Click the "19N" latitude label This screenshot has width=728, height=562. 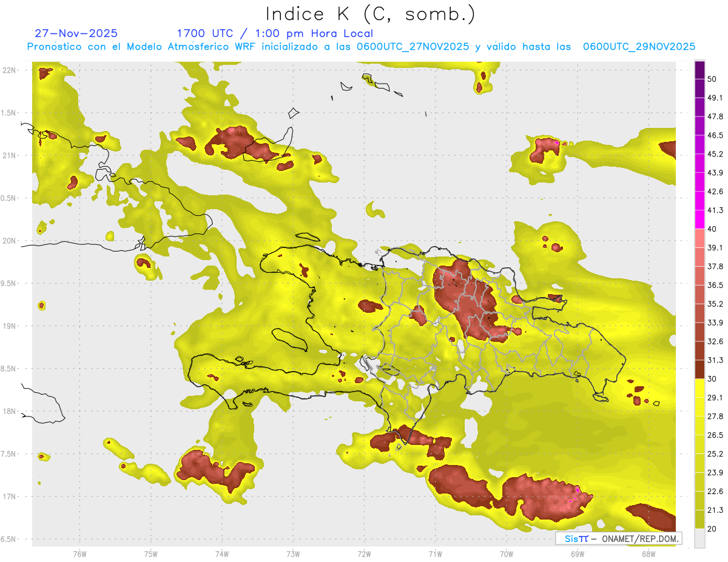[9, 326]
